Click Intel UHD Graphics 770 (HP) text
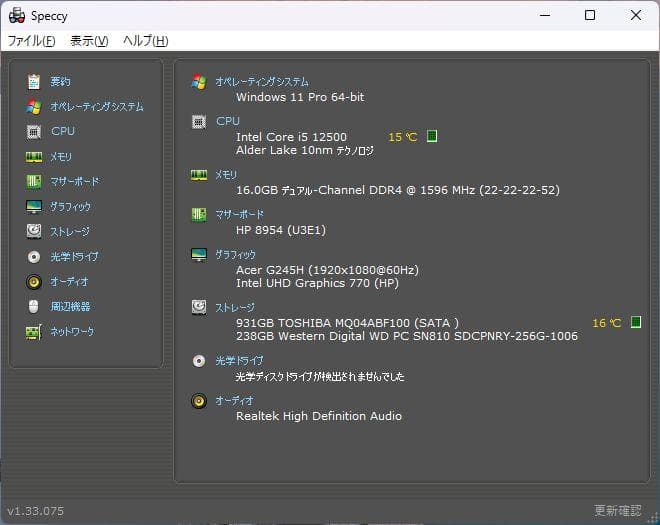 click(317, 283)
